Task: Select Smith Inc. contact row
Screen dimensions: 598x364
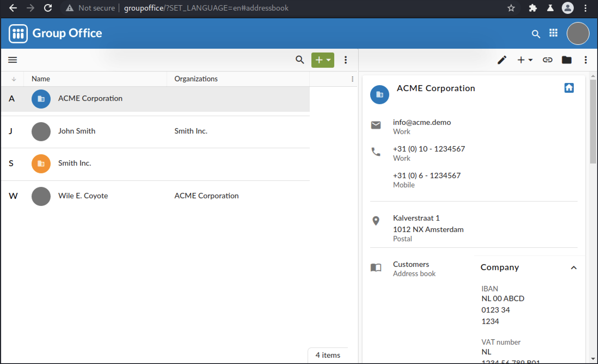Action: 155,164
